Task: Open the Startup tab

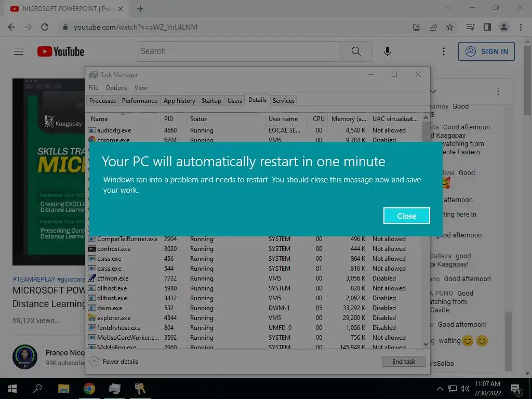Action: point(211,101)
